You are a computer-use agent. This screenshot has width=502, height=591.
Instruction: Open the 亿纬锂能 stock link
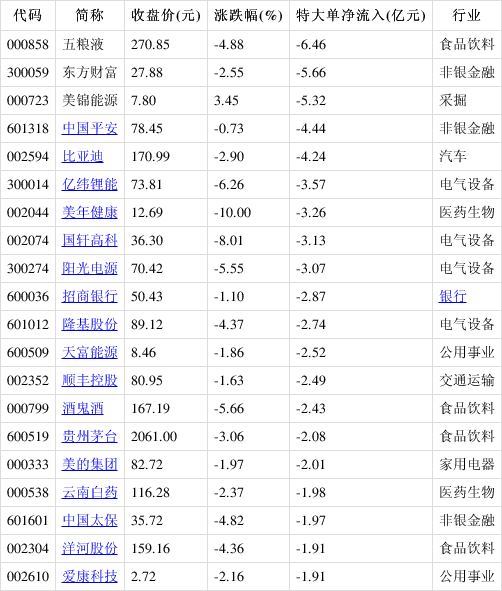(x=90, y=184)
